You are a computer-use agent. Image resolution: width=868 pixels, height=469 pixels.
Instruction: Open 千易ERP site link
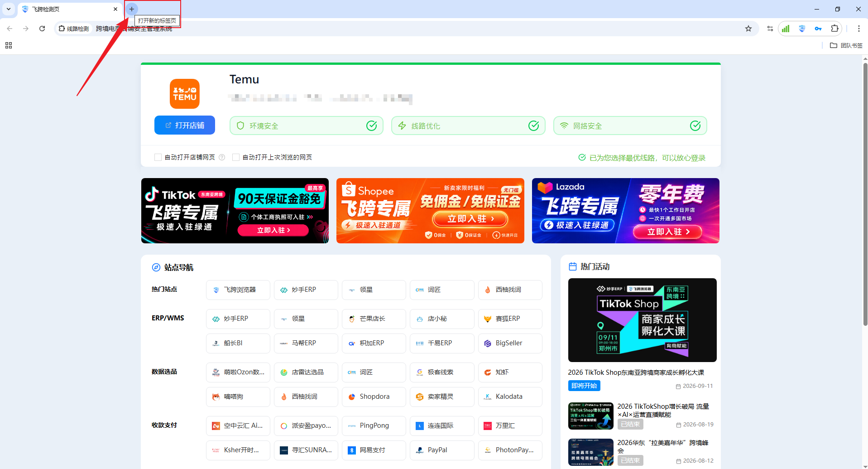tap(442, 343)
